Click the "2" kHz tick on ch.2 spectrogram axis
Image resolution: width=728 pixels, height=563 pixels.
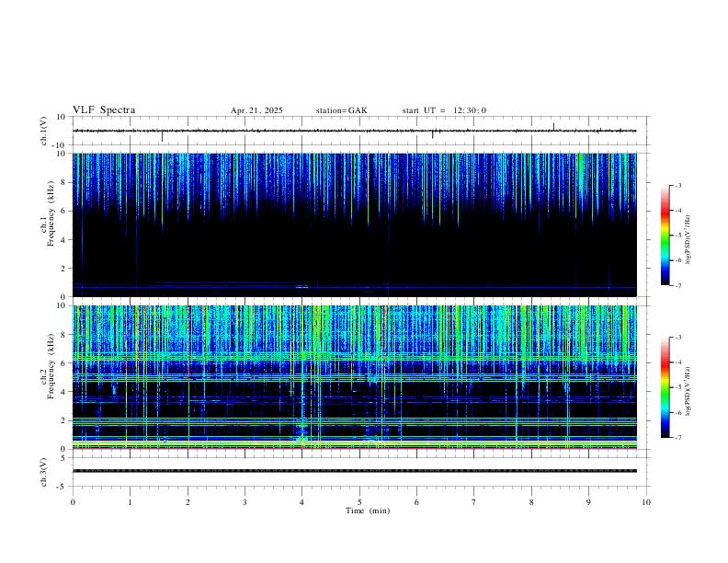tap(63, 420)
